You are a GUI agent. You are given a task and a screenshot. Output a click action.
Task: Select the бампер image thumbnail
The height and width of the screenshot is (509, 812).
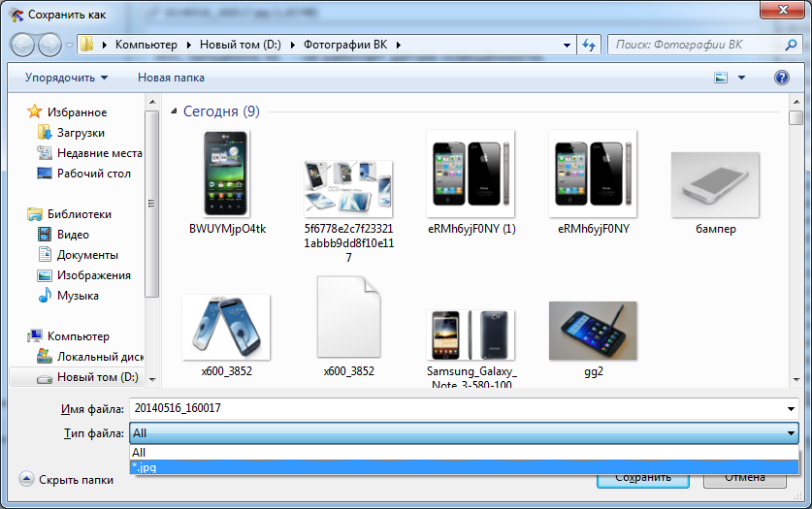pyautogui.click(x=715, y=184)
